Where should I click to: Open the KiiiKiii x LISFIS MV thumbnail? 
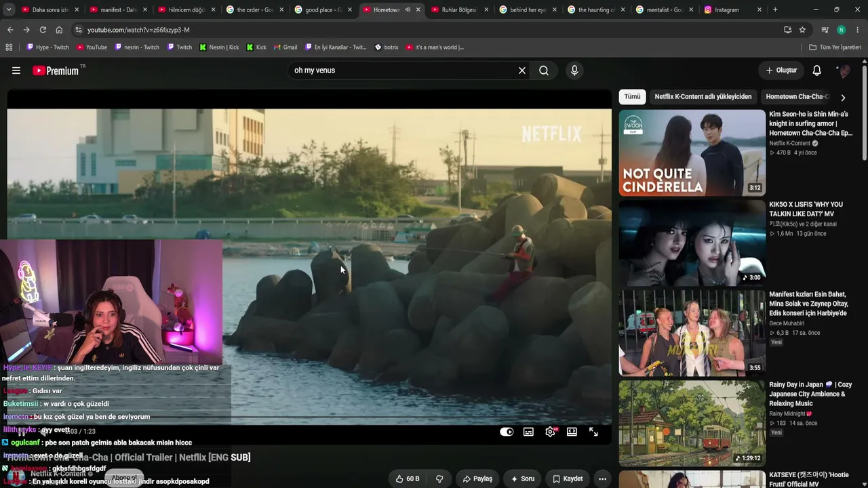tap(692, 243)
